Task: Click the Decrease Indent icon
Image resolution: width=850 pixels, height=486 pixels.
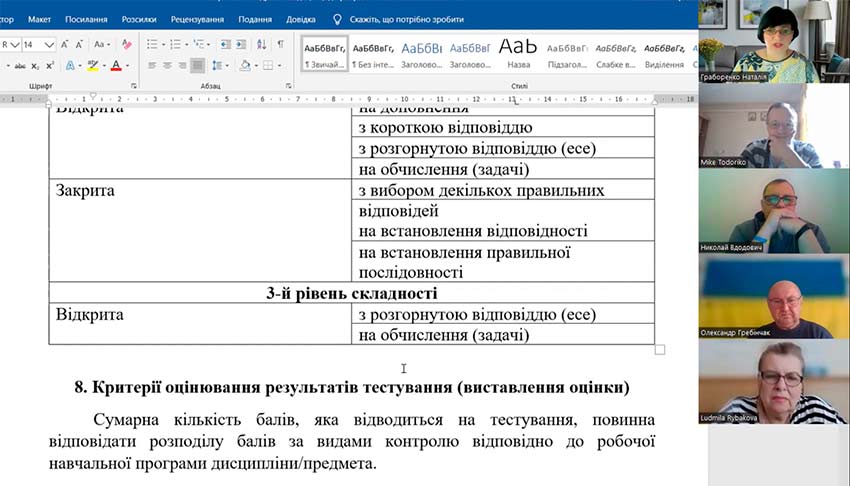Action: tap(225, 44)
